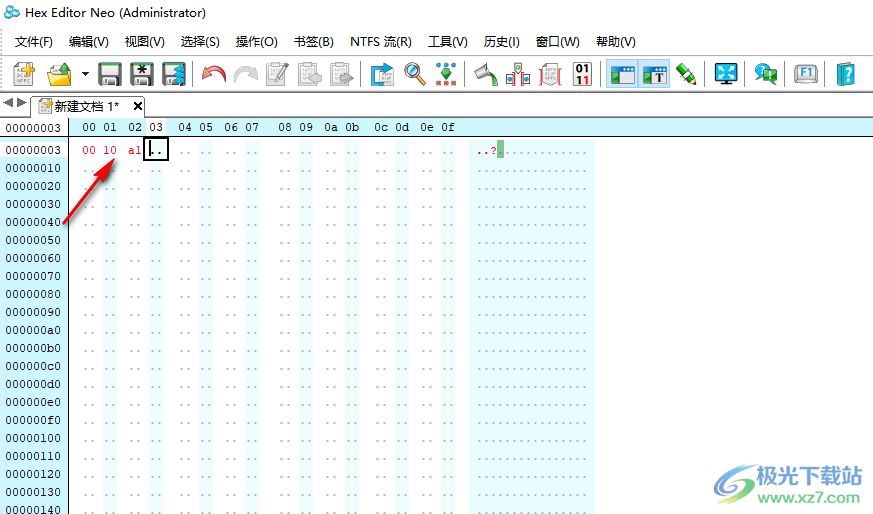This screenshot has height=514, width=873.
Task: Click row address 00000130
Action: 33,492
